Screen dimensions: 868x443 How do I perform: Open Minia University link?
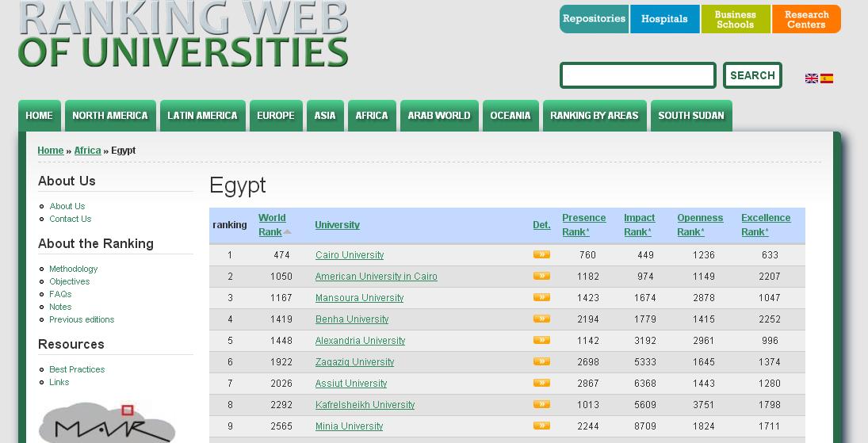(x=350, y=426)
